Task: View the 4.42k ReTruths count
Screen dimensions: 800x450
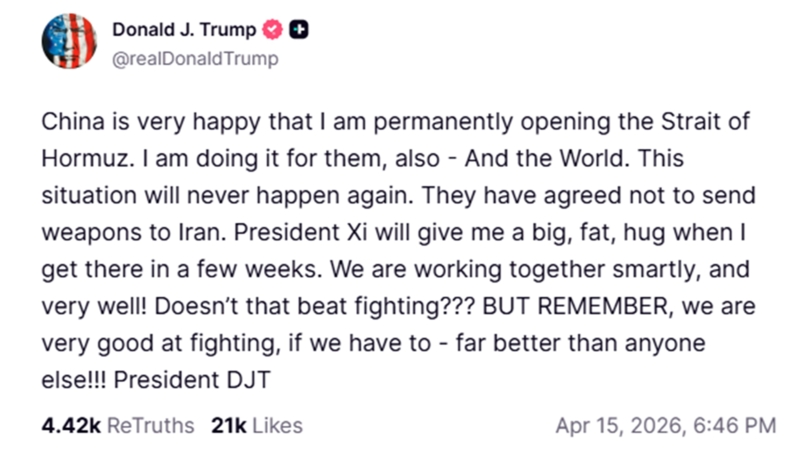Action: (71, 425)
